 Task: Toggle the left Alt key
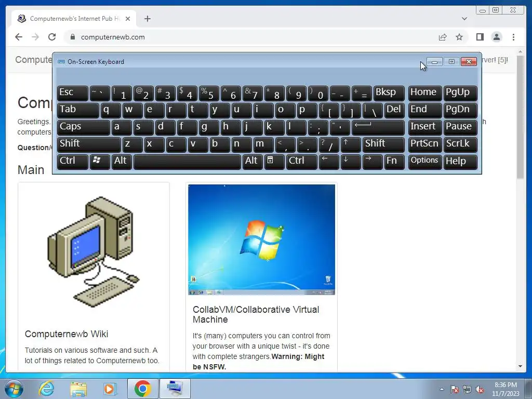pyautogui.click(x=122, y=162)
